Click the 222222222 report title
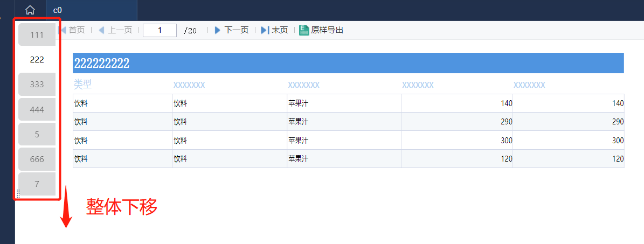This screenshot has width=644, height=244. tap(102, 63)
